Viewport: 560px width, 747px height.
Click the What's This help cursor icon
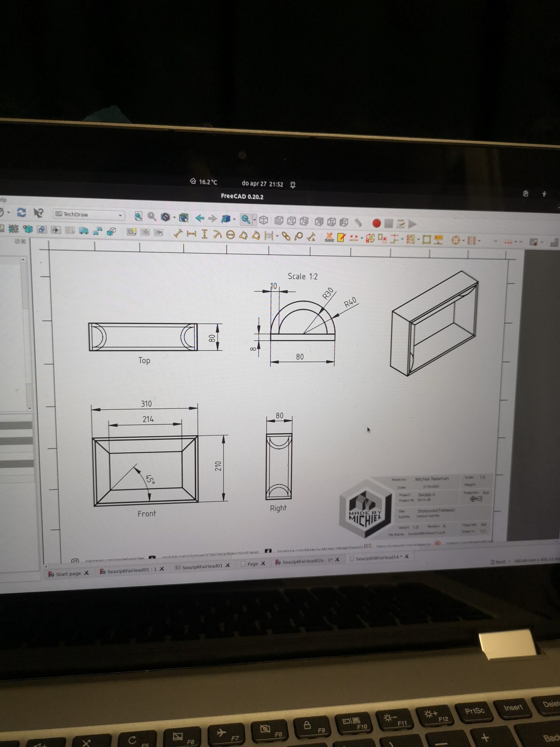click(x=38, y=213)
